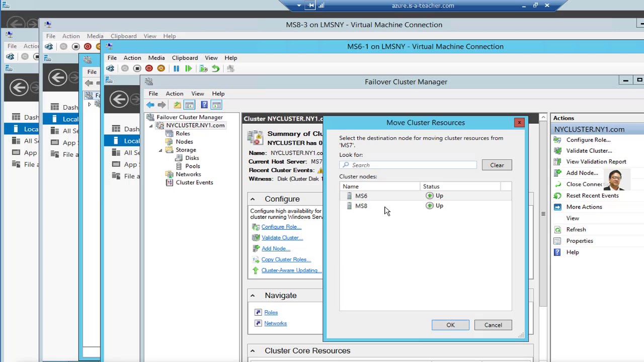Open the Networks link under Navigate
The image size is (644, 362).
click(x=275, y=323)
